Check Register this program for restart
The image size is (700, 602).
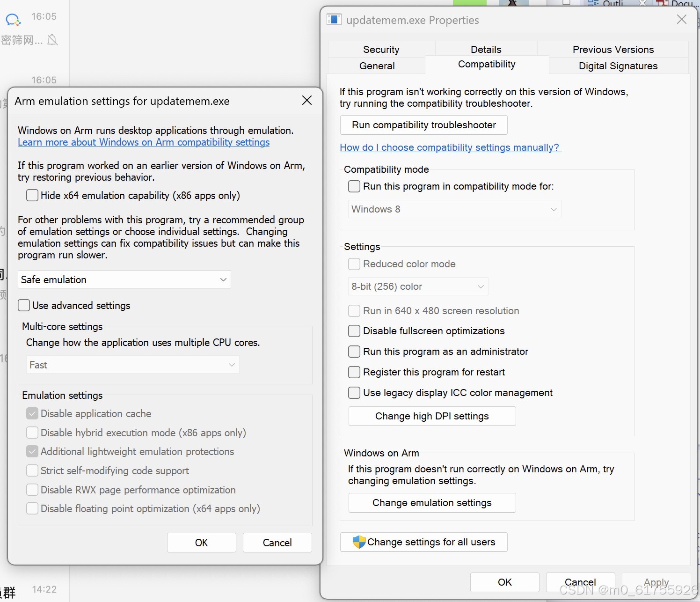click(354, 372)
